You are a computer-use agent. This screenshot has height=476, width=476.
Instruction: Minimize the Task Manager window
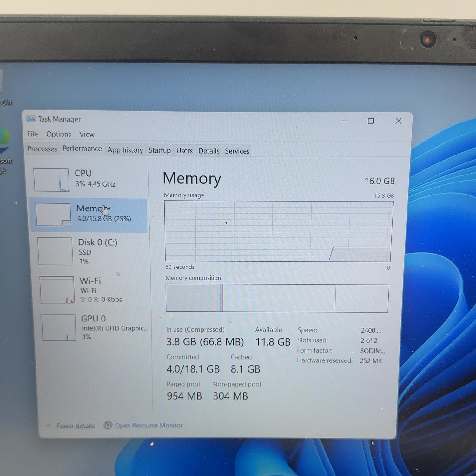click(x=344, y=121)
